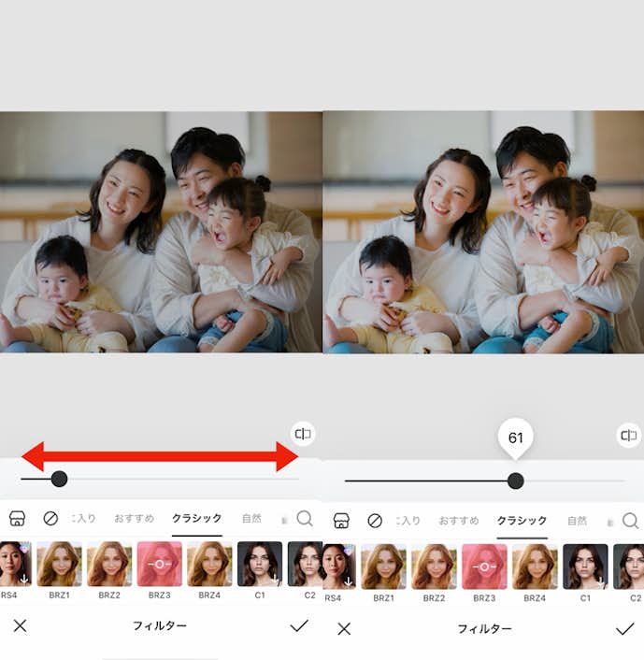
Task: Choose C2 filter thumbnail in left screen
Action: click(x=305, y=564)
